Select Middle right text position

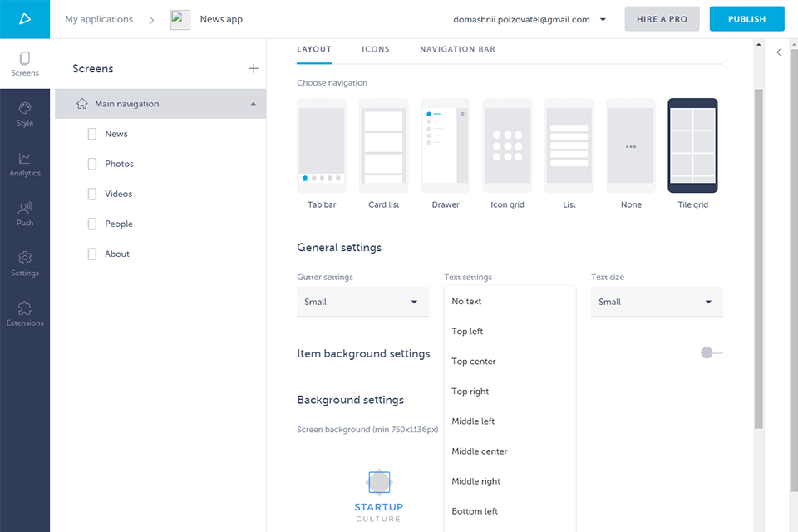point(510,481)
